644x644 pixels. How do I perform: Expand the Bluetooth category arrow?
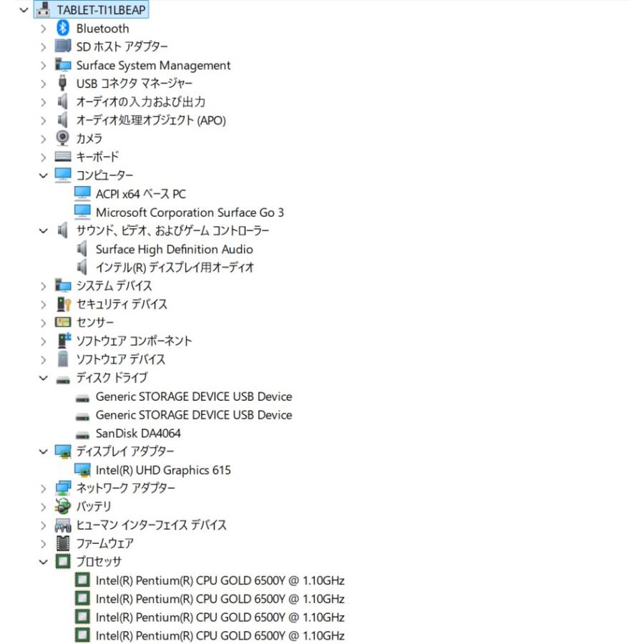[44, 29]
